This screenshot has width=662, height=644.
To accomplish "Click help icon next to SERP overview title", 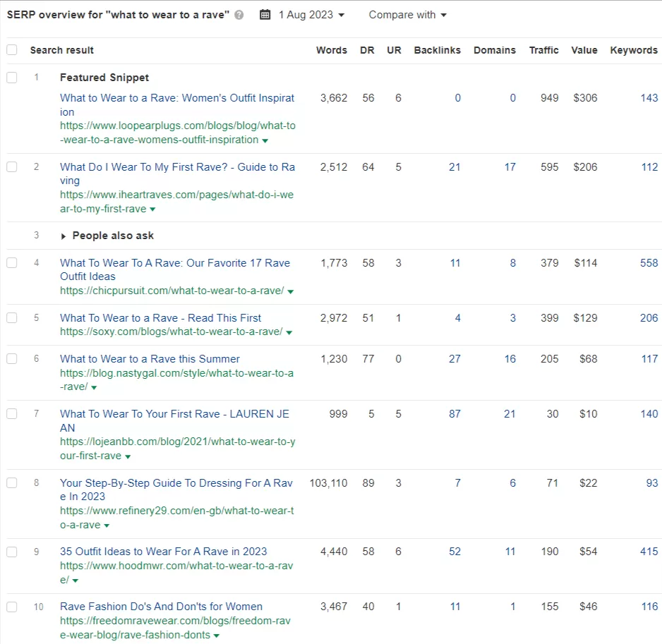I will [239, 15].
